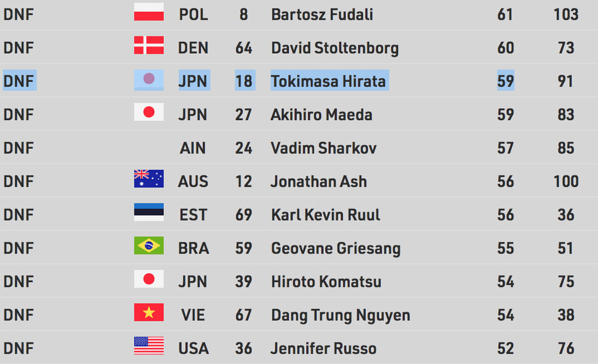This screenshot has height=364, width=598.
Task: Click the Japan flag beside Hiroto Komatsu
Action: [x=149, y=280]
